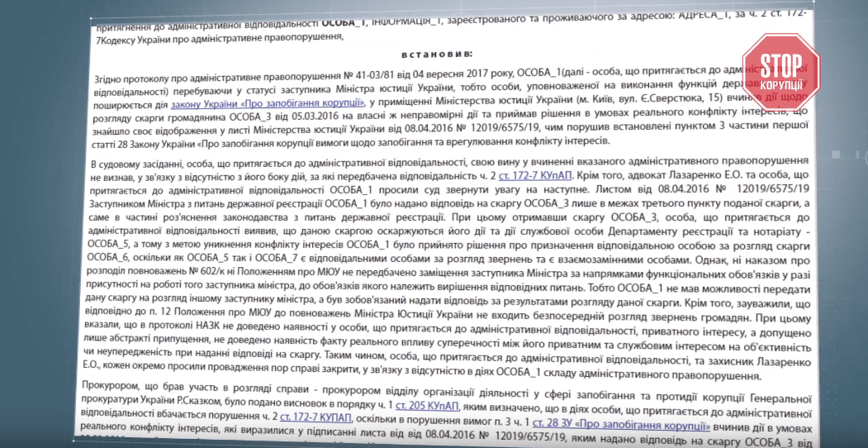Image resolution: width=868 pixels, height=448 pixels.
Task: Follow the ст. 28 ЗУ «Про запобігання корупції» link
Action: [622, 427]
